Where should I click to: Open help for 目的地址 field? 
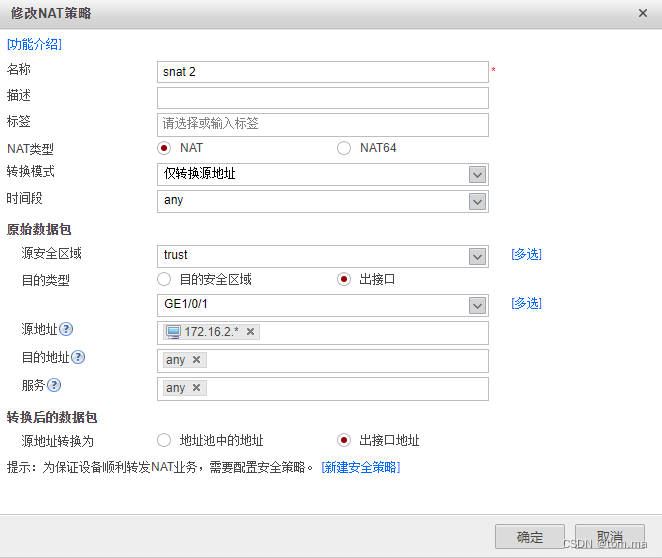[78, 357]
